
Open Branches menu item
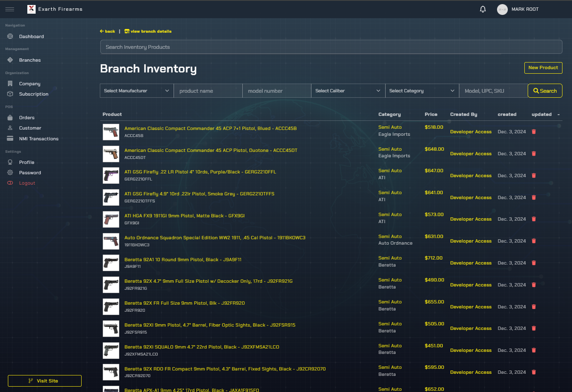tap(30, 60)
